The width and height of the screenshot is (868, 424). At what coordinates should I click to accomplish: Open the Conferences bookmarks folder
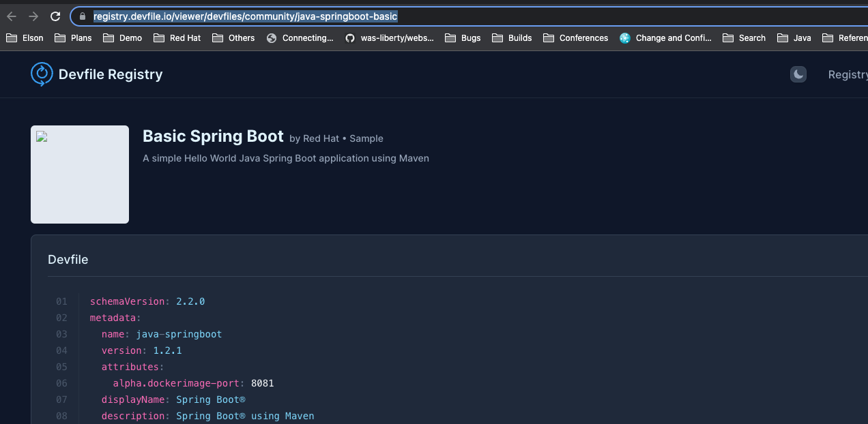coord(575,38)
